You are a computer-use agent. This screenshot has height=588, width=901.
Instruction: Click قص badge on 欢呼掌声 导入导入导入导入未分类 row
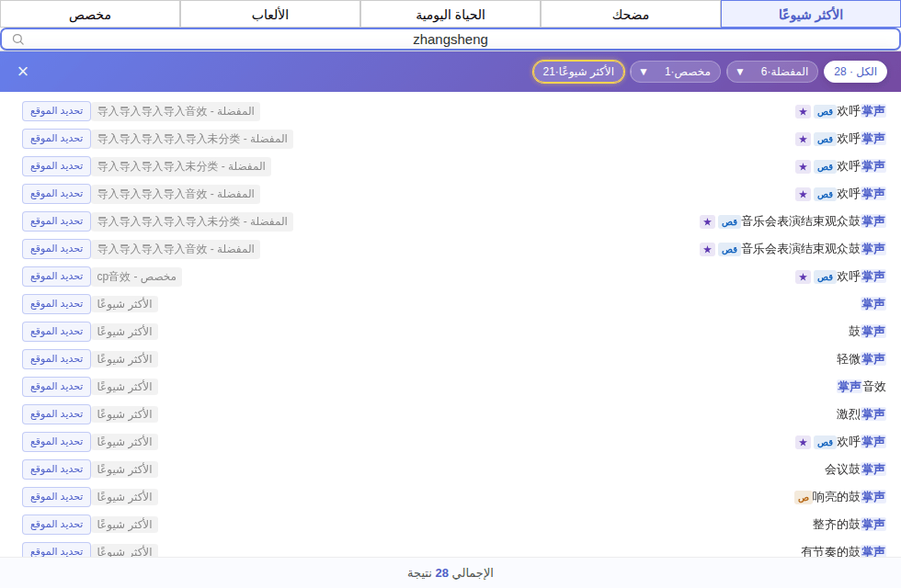tap(825, 166)
